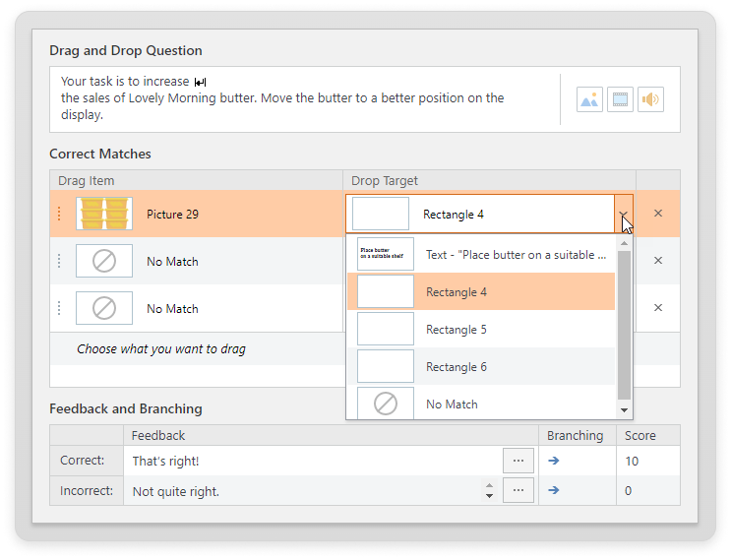Click the Incorrect feedback spinner arrows
The image size is (731, 560).
click(490, 490)
